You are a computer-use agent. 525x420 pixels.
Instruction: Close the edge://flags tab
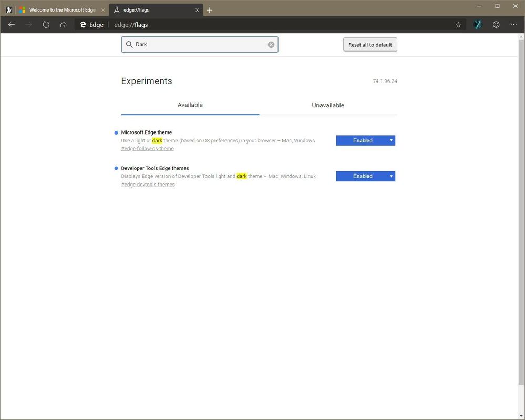coord(197,10)
